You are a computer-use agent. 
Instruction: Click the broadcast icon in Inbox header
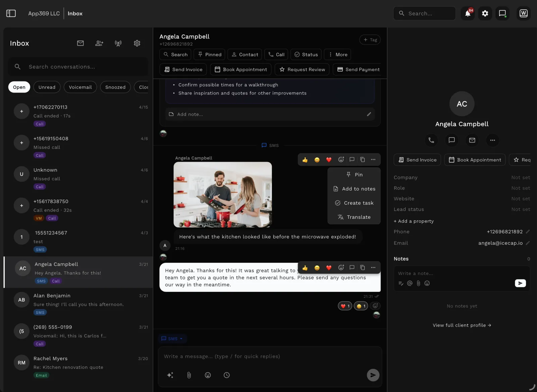click(x=118, y=43)
